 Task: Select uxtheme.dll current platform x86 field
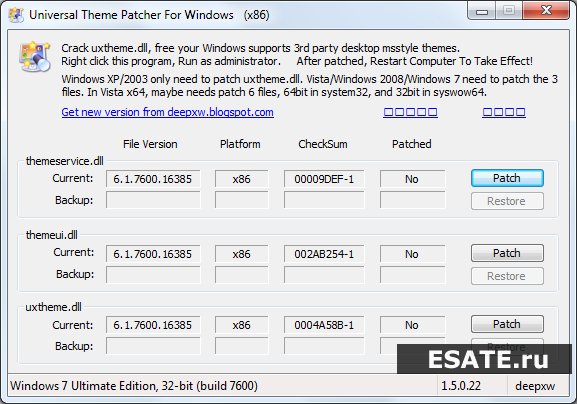point(241,325)
